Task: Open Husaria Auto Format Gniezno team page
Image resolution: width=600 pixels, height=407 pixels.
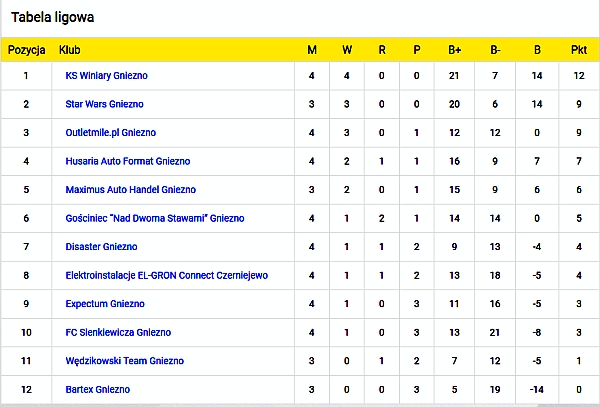Action: click(128, 161)
